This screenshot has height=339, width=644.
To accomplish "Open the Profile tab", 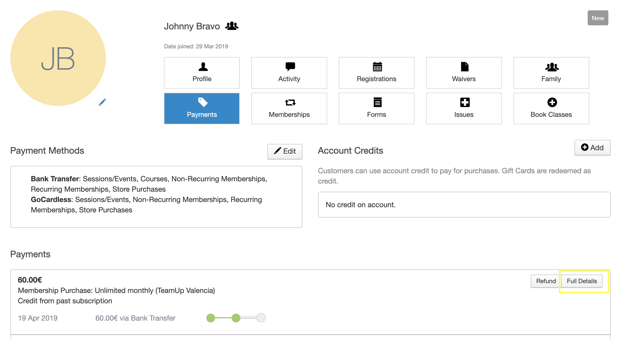I will tap(202, 73).
